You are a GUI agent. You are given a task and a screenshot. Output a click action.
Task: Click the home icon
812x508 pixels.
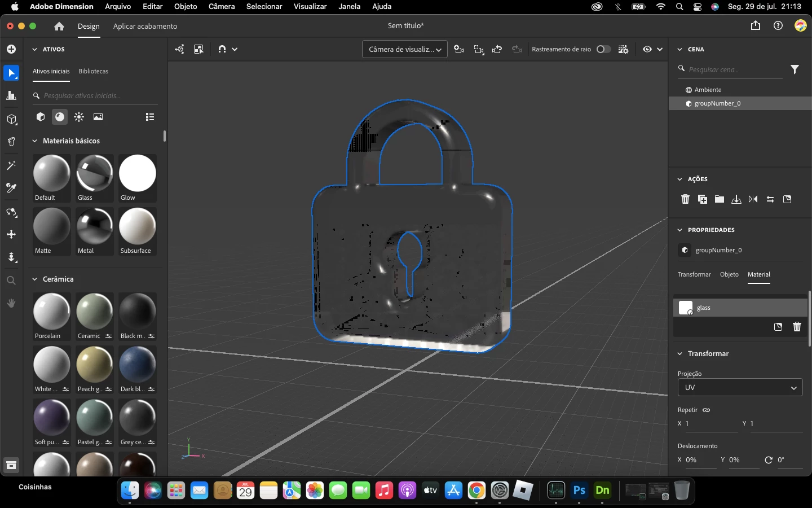59,26
